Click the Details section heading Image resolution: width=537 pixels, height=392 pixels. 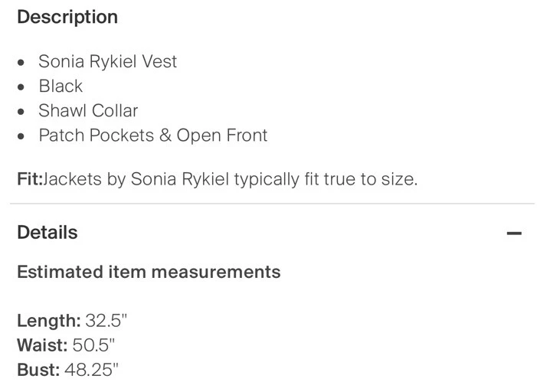coord(47,232)
